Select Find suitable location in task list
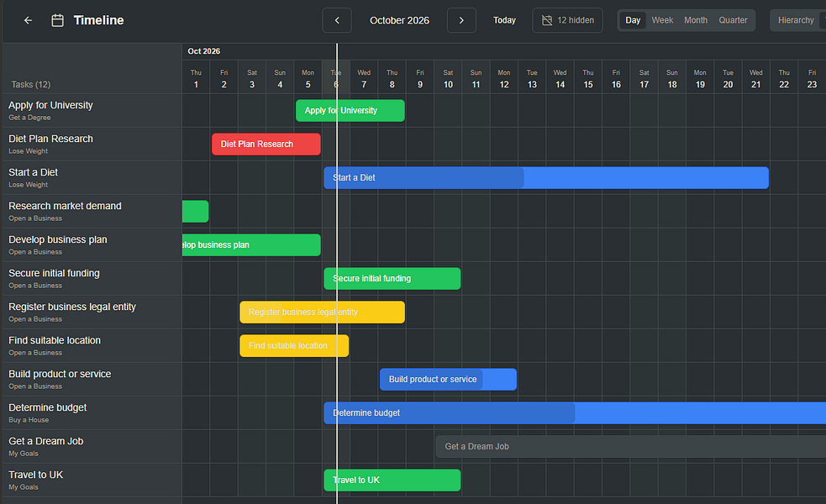This screenshot has width=826, height=504. coord(55,341)
